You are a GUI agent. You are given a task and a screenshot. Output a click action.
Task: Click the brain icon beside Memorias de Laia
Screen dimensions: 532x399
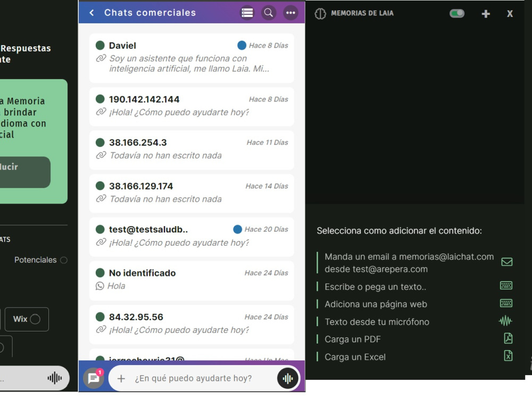click(320, 14)
